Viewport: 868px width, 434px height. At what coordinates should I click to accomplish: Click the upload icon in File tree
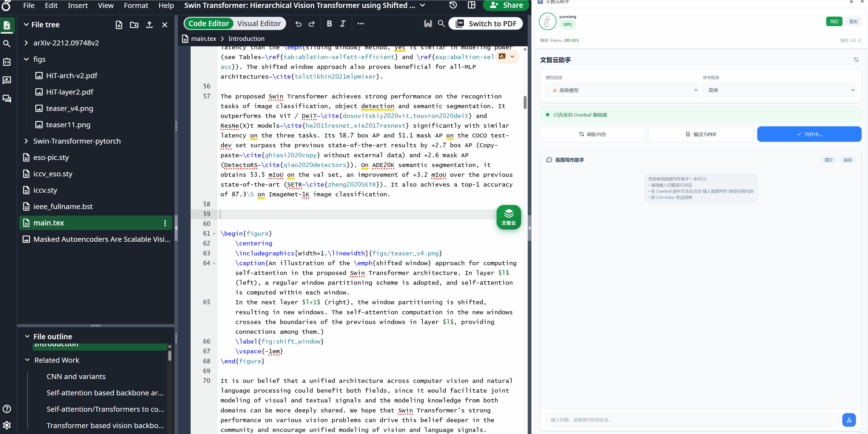click(x=149, y=25)
